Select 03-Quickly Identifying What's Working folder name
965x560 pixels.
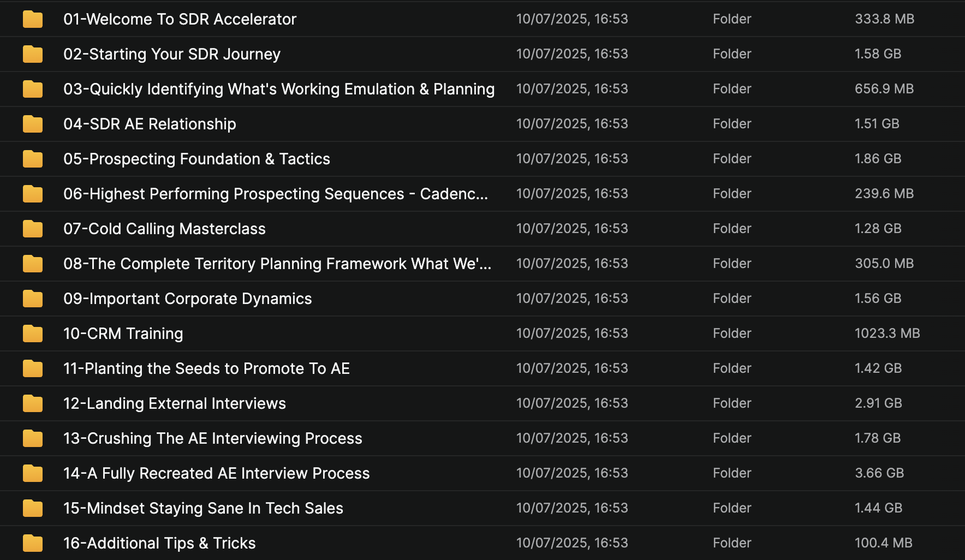tap(279, 89)
